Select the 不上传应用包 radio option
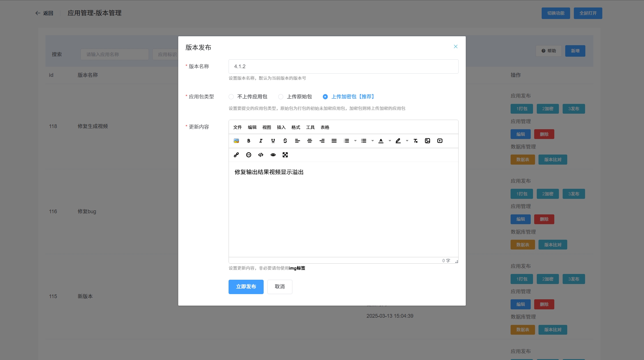644x360 pixels. pyautogui.click(x=231, y=97)
